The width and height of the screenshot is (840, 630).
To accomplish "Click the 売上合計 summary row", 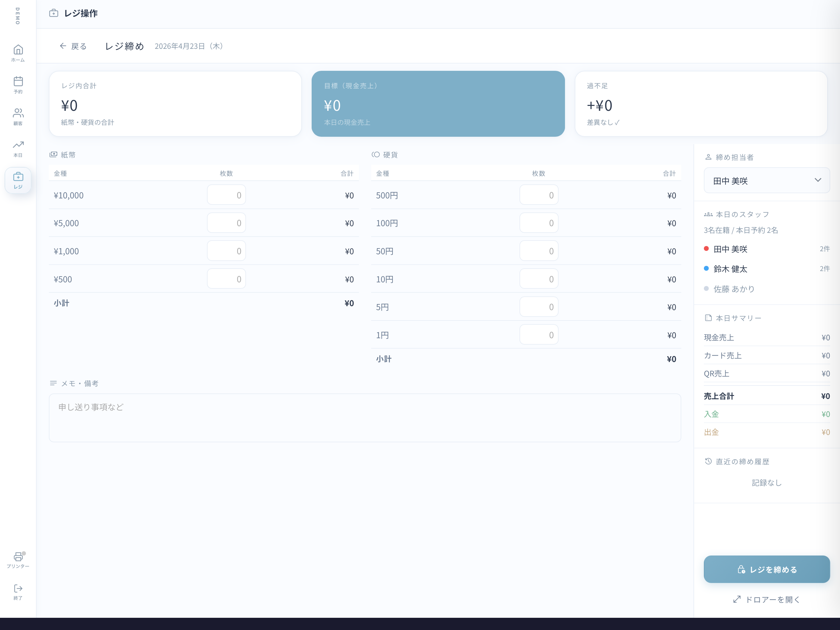I will (767, 396).
